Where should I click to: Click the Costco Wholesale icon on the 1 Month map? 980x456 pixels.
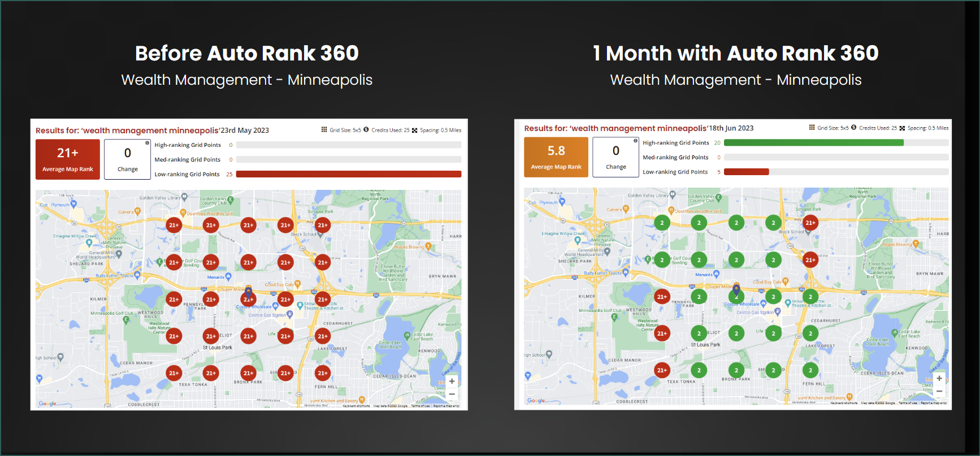click(764, 303)
